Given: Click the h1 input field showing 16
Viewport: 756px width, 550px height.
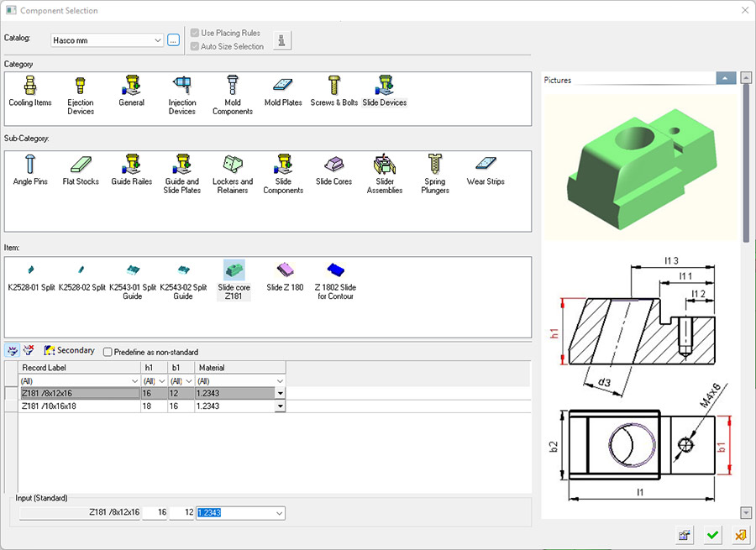Looking at the screenshot, I should pyautogui.click(x=155, y=512).
